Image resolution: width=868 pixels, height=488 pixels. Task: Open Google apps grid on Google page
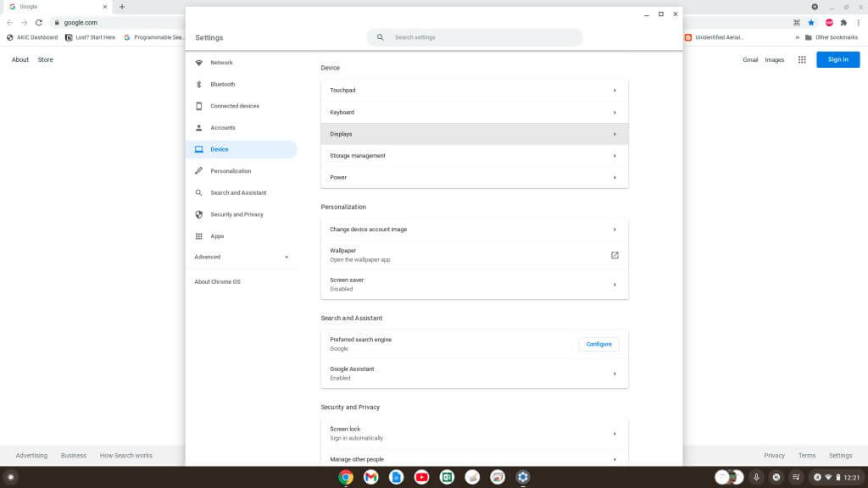802,60
